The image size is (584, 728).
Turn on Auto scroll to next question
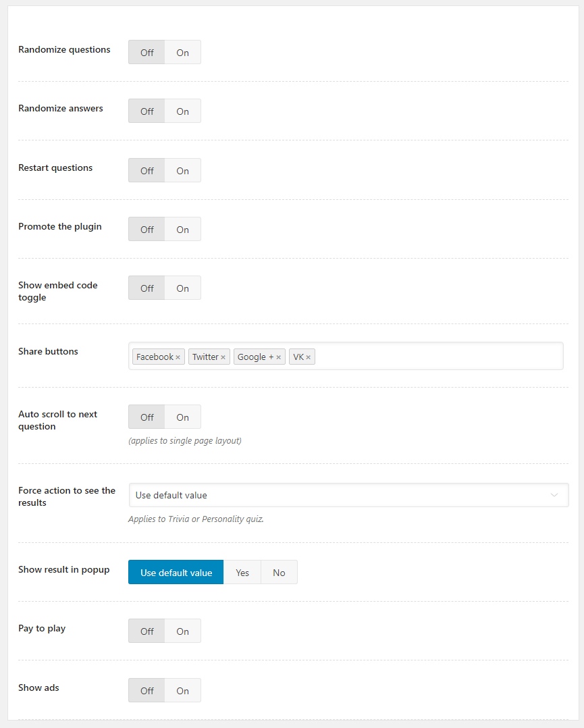pyautogui.click(x=182, y=417)
